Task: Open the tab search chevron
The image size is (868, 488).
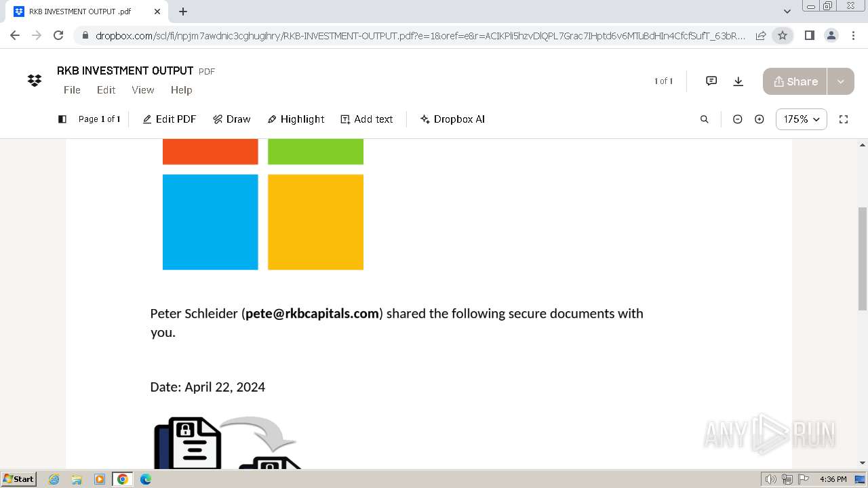Action: pos(787,12)
